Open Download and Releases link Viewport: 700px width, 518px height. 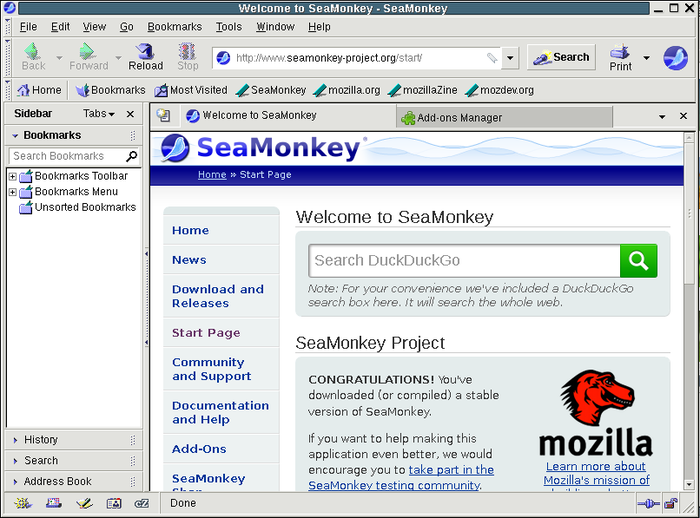(218, 296)
